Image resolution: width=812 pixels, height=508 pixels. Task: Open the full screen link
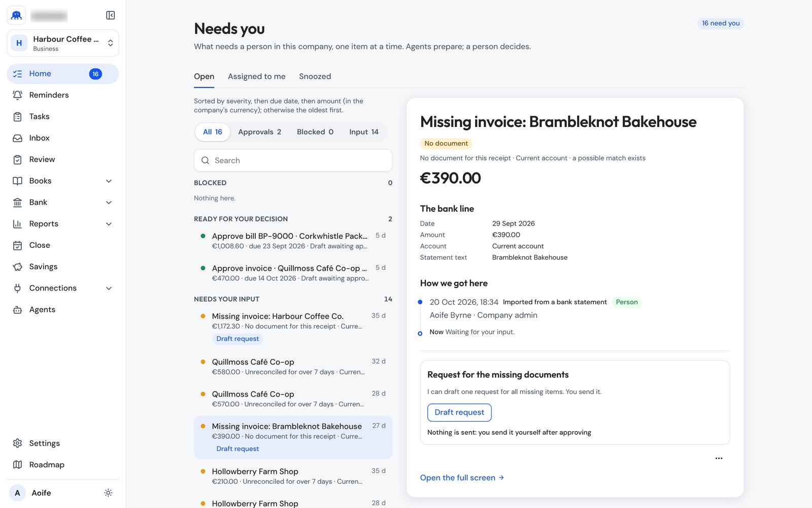462,478
